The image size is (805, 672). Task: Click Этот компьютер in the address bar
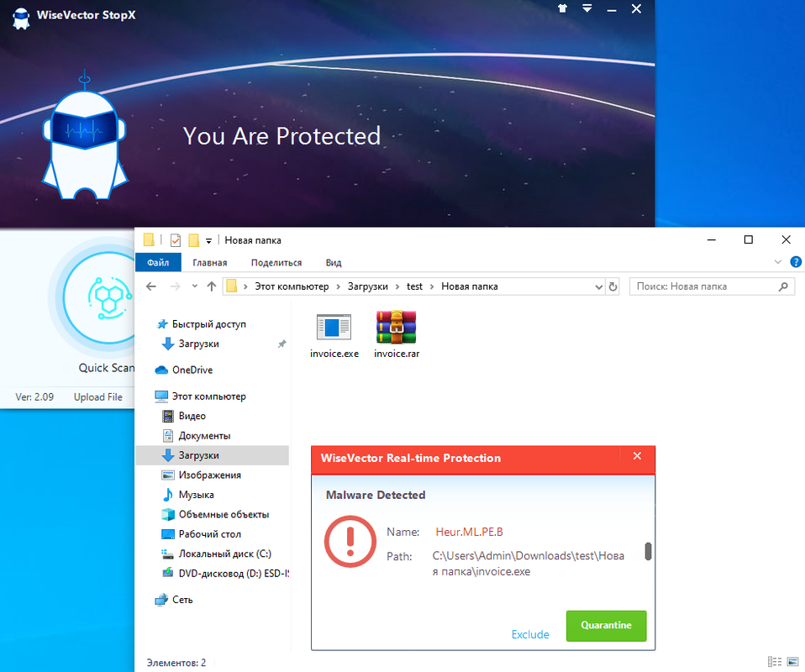coord(292,286)
